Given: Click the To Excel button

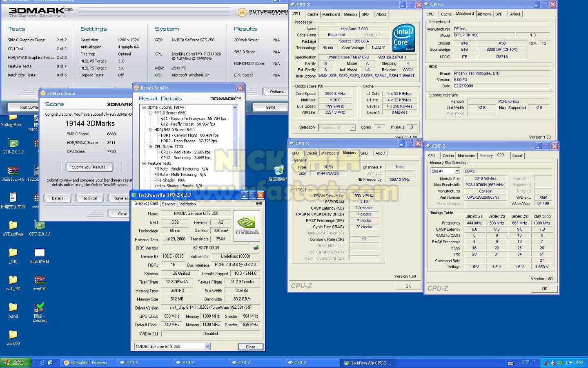Looking at the screenshot, I should [90, 198].
